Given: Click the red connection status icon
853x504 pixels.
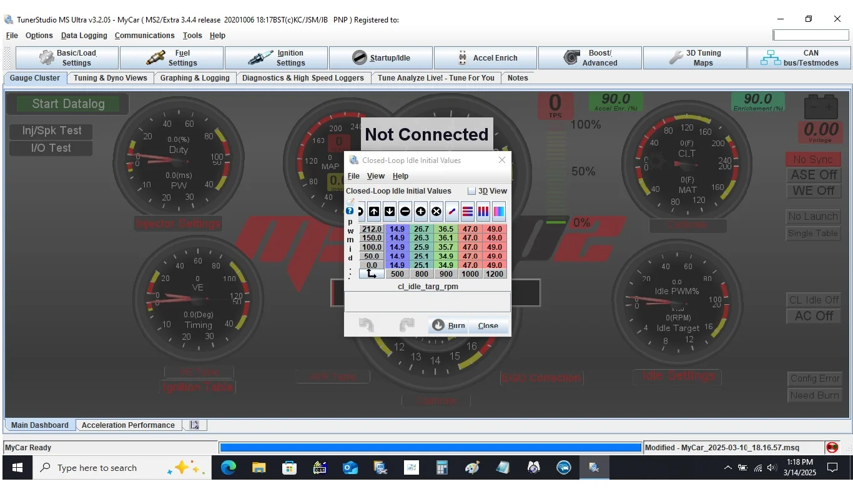Looking at the screenshot, I should pos(832,448).
